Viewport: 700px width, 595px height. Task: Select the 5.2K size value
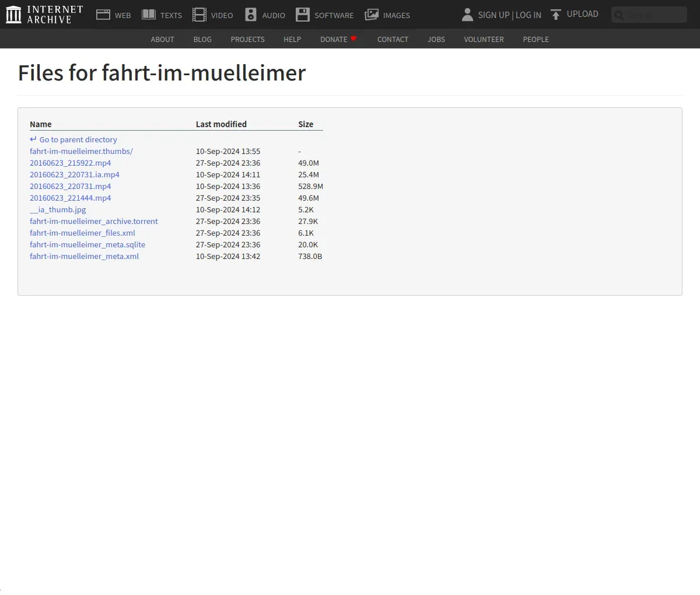[306, 209]
